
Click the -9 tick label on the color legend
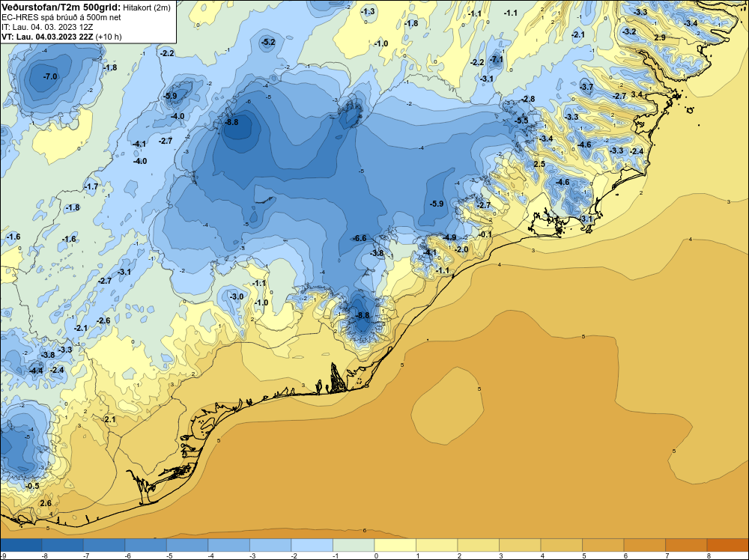(3, 556)
